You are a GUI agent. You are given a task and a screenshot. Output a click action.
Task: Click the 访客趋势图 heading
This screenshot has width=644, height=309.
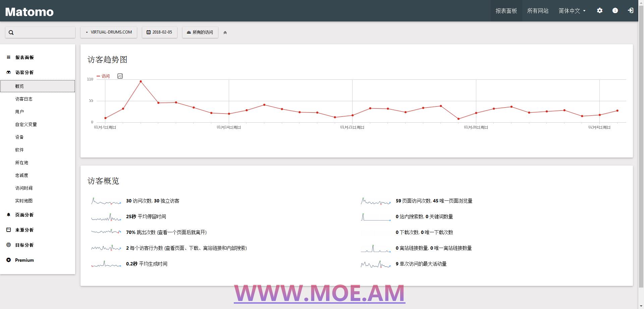click(107, 60)
